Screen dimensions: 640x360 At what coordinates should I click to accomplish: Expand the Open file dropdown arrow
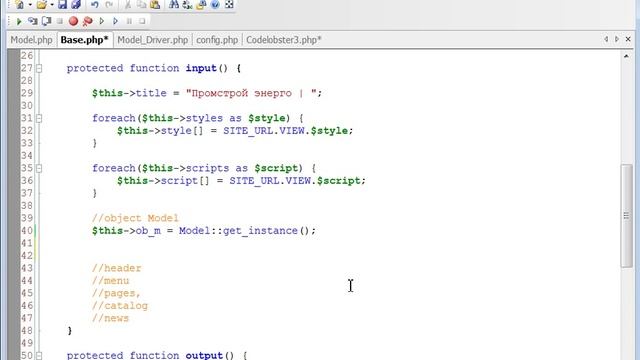(x=52, y=5)
